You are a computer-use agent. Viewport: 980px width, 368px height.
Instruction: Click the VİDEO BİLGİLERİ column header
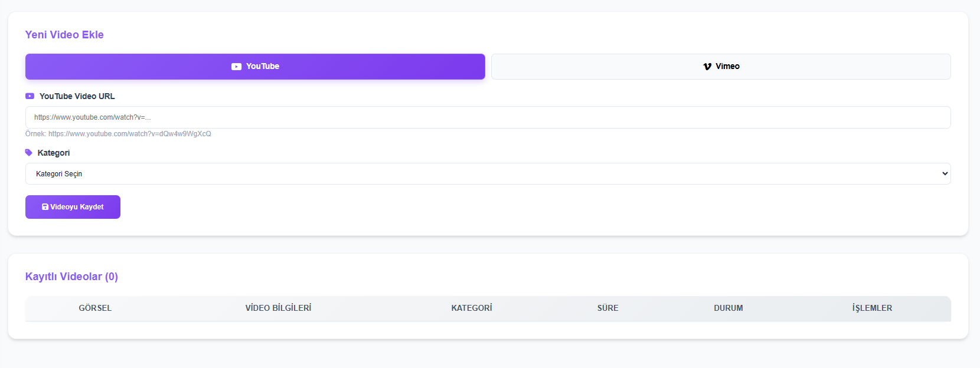(278, 308)
